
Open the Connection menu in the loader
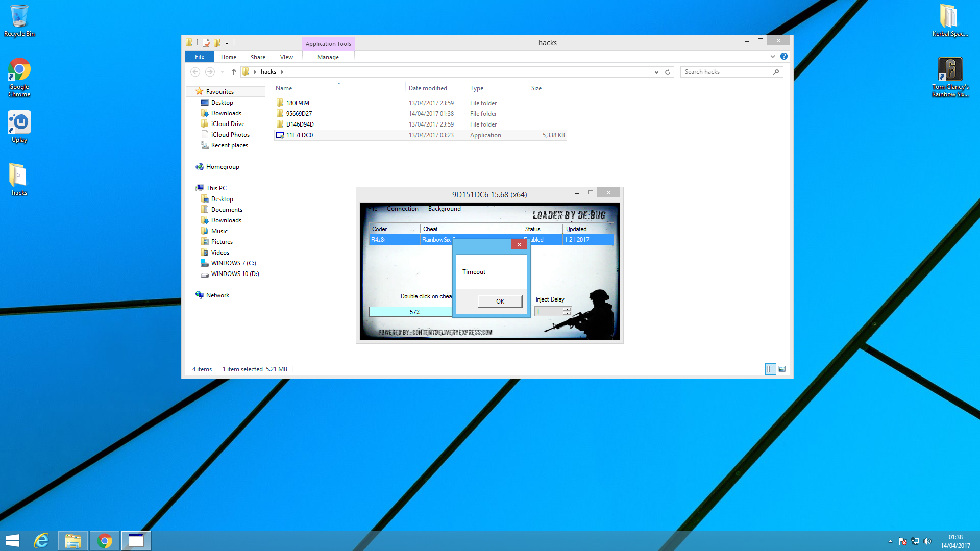pos(403,209)
